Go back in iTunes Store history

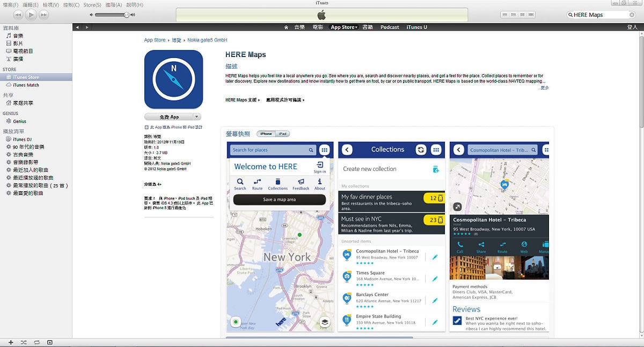[78, 27]
